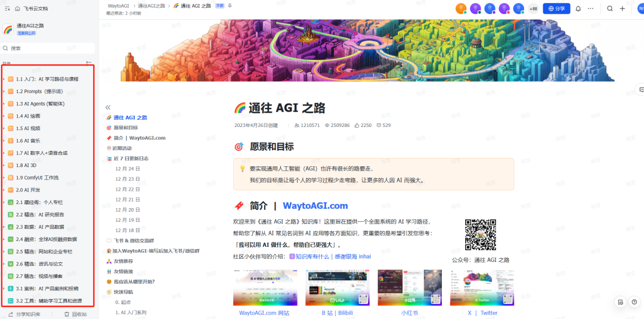644x319 pixels.
Task: Open 回收站 recycle bin
Action: (x=75, y=314)
